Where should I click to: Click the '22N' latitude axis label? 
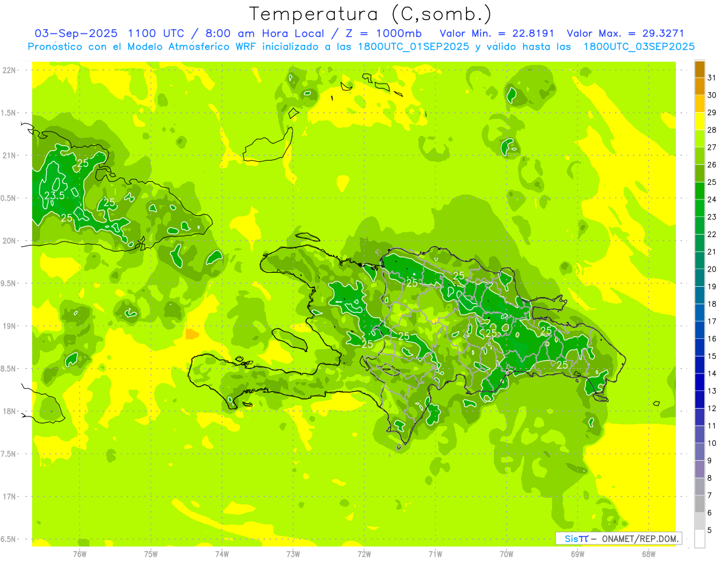[8, 70]
